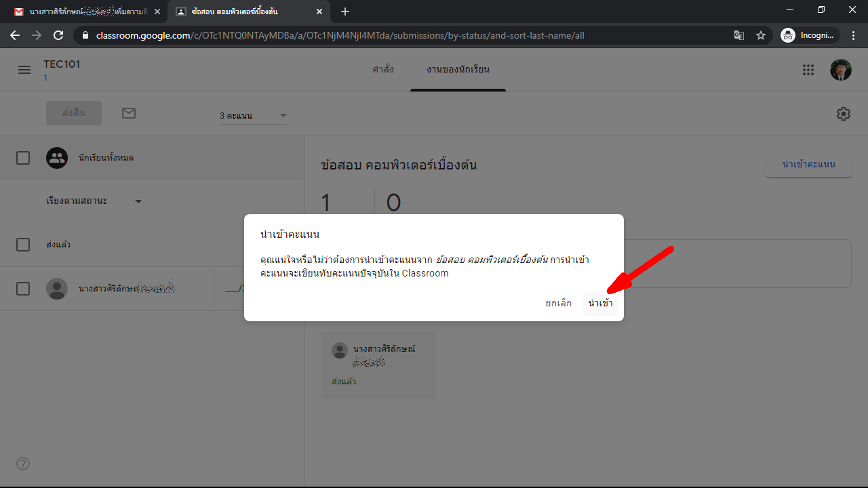Image resolution: width=868 pixels, height=488 pixels.
Task: Check the นักเรียนทั้งหมด checkbox
Action: (23, 158)
